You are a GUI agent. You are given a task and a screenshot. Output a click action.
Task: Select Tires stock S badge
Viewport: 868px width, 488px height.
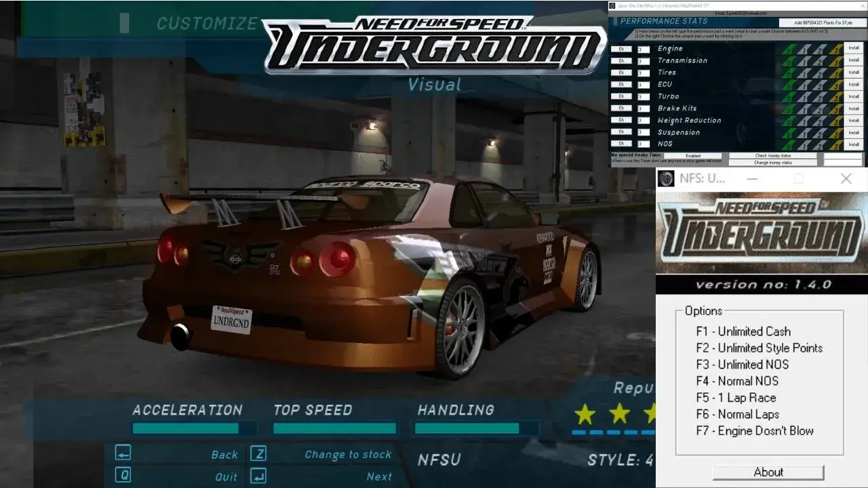[789, 73]
